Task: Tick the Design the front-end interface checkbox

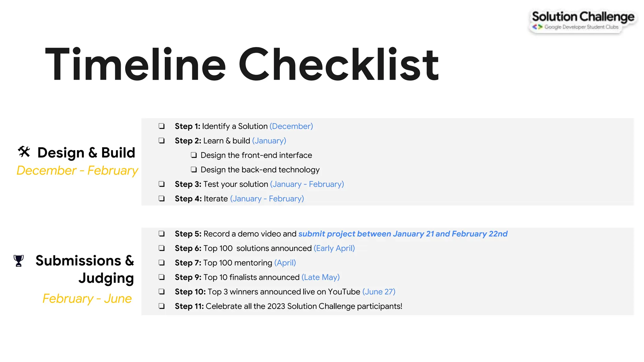Action: [x=194, y=155]
